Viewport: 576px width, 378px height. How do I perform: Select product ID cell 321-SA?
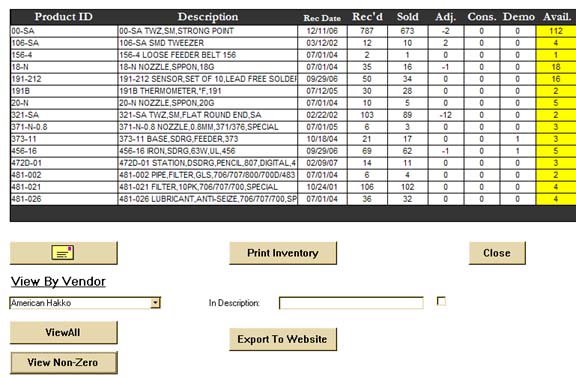click(64, 115)
